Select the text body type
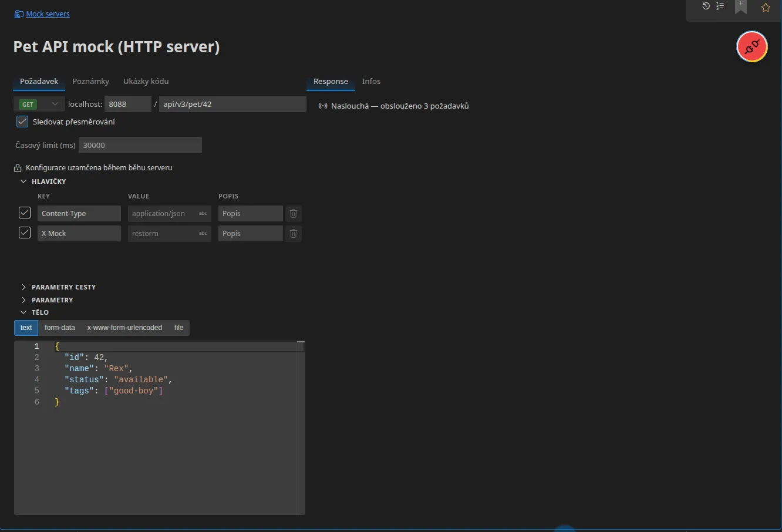 pos(26,328)
